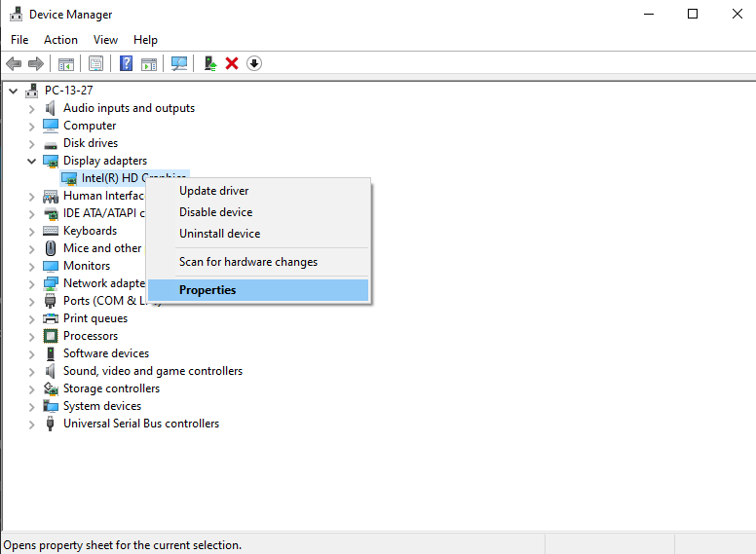Screen dimensions: 756x554
Task: Click the Device Manager title bar icon
Action: pos(16,14)
